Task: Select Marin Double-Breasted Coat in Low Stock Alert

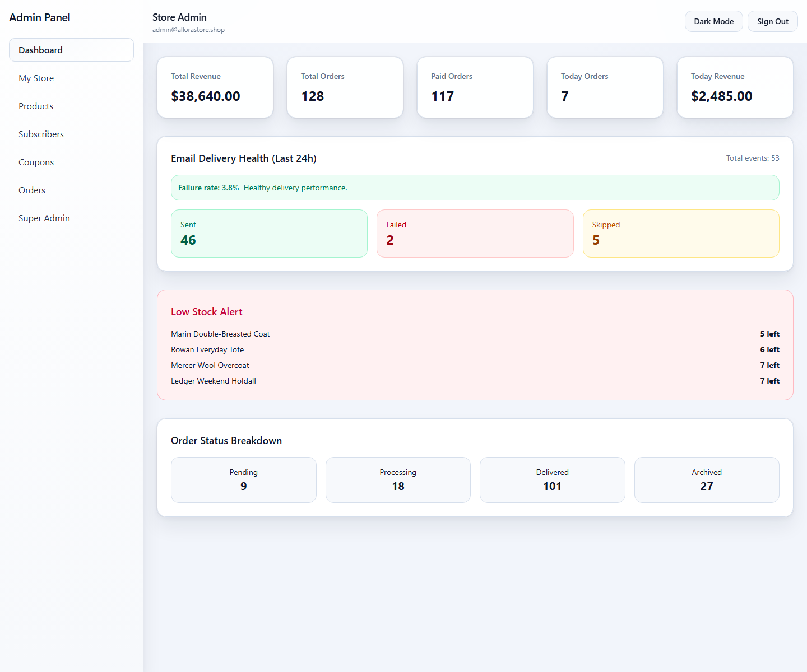Action: 220,334
